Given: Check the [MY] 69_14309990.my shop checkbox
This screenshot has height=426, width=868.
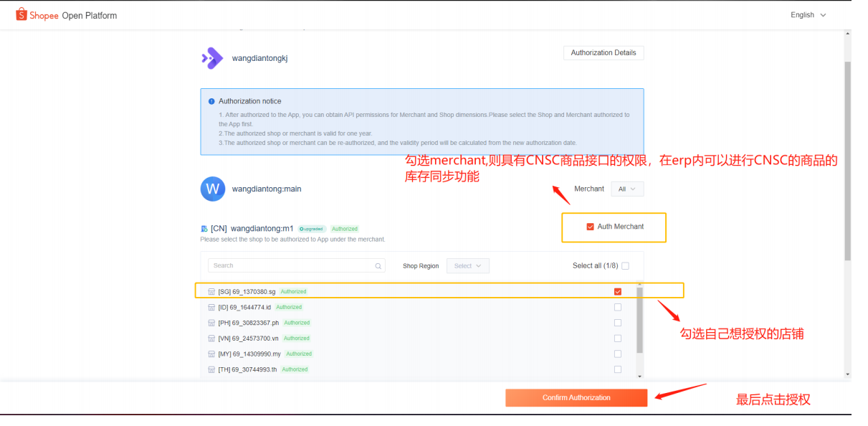Looking at the screenshot, I should (618, 354).
